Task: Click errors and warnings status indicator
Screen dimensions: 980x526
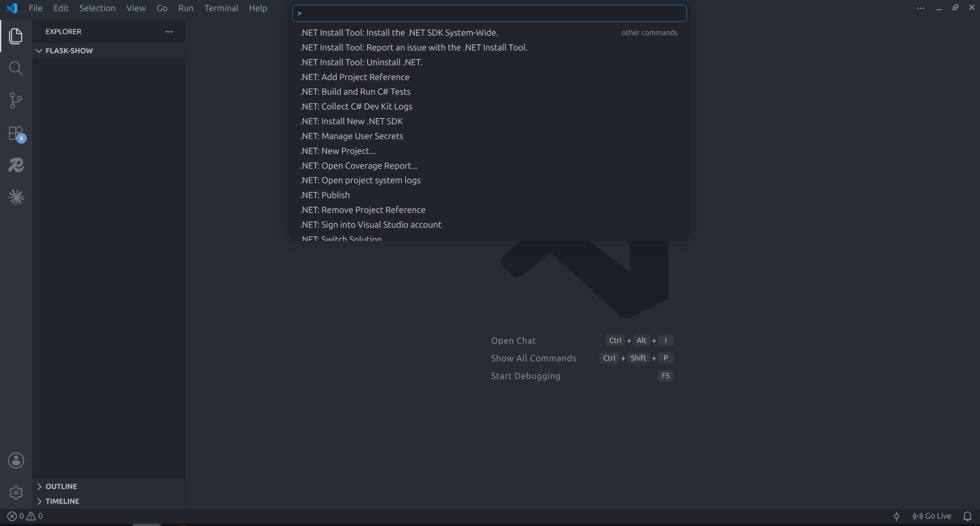Action: (x=25, y=516)
